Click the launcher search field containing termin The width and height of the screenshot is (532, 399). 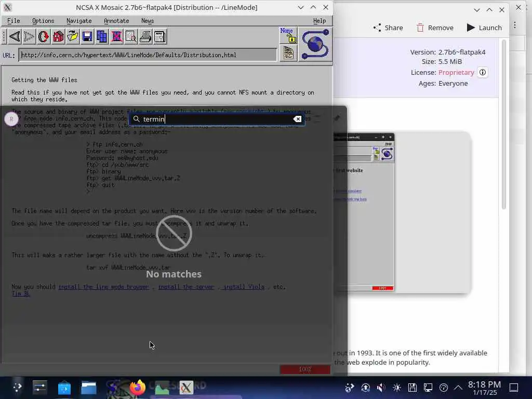pyautogui.click(x=217, y=119)
